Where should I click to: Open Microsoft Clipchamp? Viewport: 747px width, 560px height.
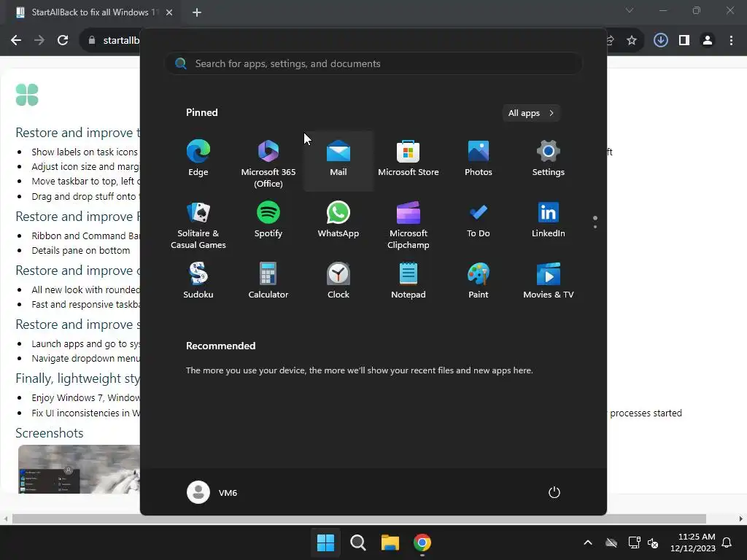point(409,224)
